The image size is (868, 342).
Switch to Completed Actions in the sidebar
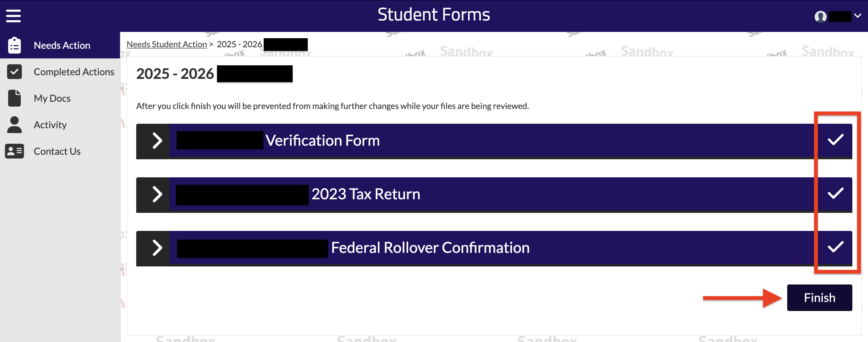coord(74,71)
